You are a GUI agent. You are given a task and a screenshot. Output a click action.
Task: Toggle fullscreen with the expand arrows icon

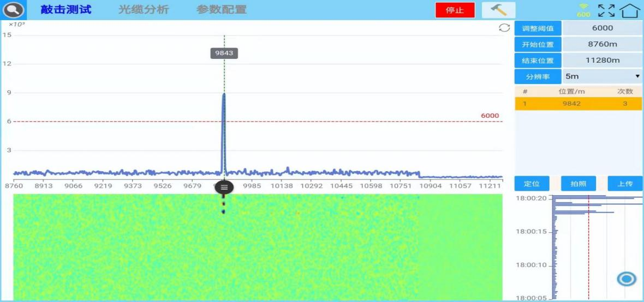[606, 11]
